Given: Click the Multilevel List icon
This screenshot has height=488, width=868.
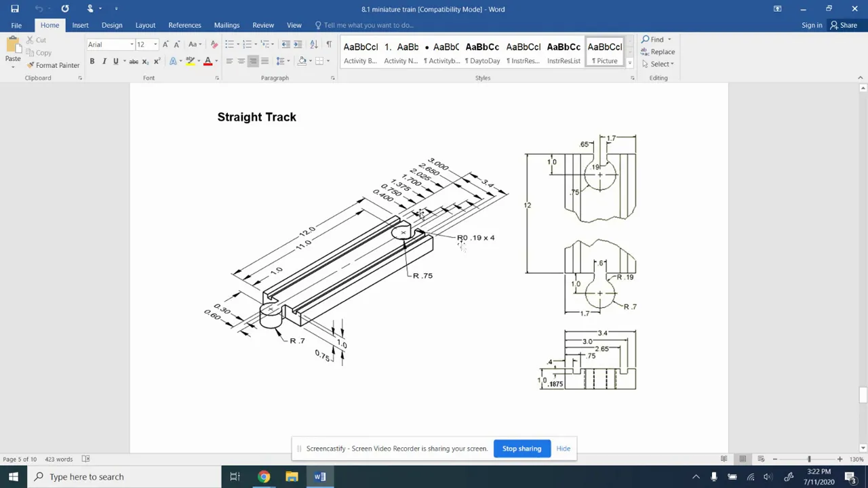Looking at the screenshot, I should 266,45.
